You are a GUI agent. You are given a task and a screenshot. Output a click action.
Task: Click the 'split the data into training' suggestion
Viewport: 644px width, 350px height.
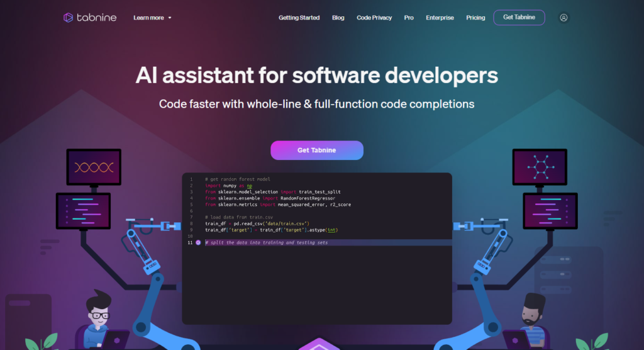pyautogui.click(x=267, y=242)
